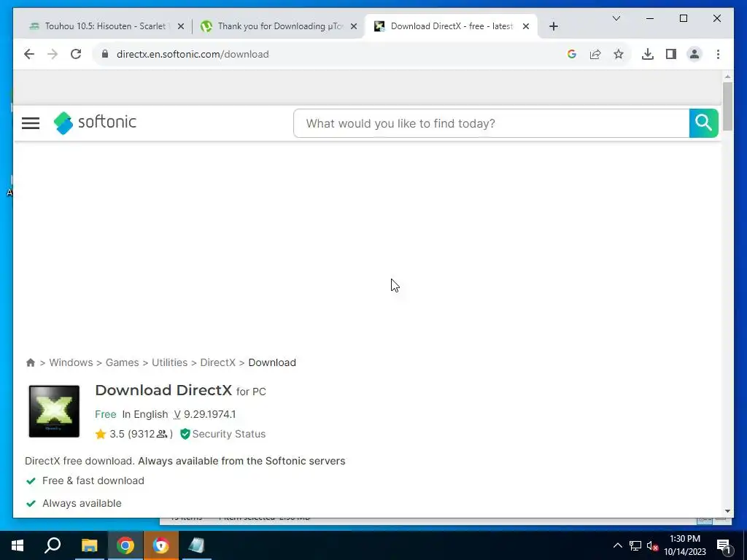Viewport: 747px width, 560px height.
Task: Click the scrollbar down arrow
Action: 727,511
